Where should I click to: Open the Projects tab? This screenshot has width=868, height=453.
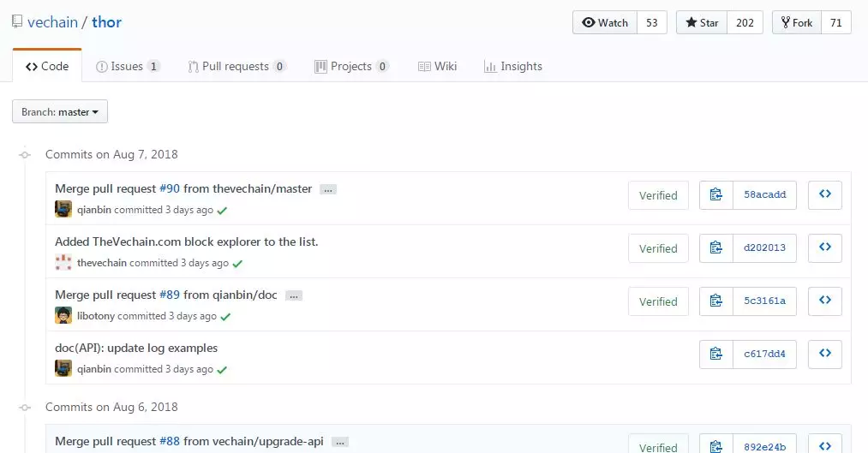(x=351, y=67)
